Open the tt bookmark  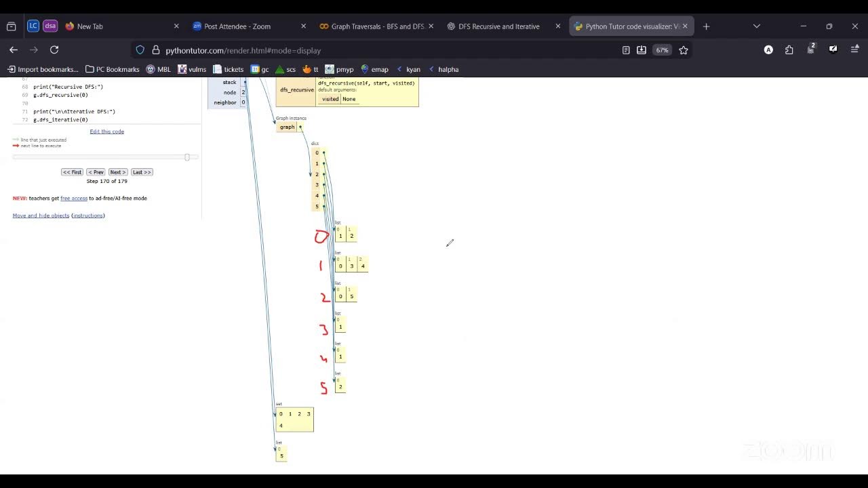tap(311, 69)
